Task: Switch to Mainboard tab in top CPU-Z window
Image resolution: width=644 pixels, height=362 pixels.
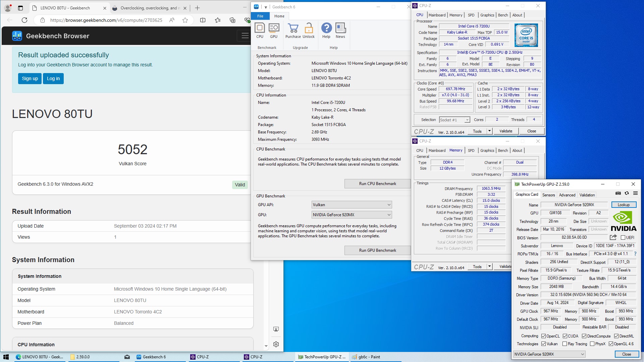Action: click(437, 15)
